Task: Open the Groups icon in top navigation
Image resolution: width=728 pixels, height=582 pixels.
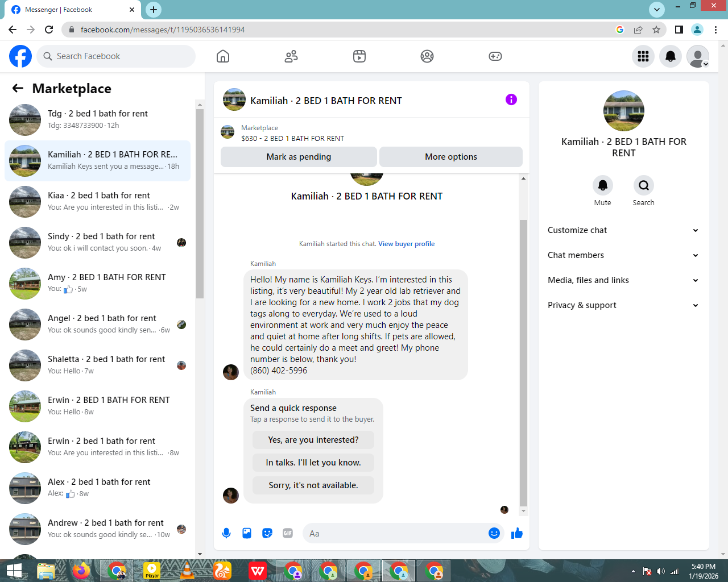Action: click(427, 56)
